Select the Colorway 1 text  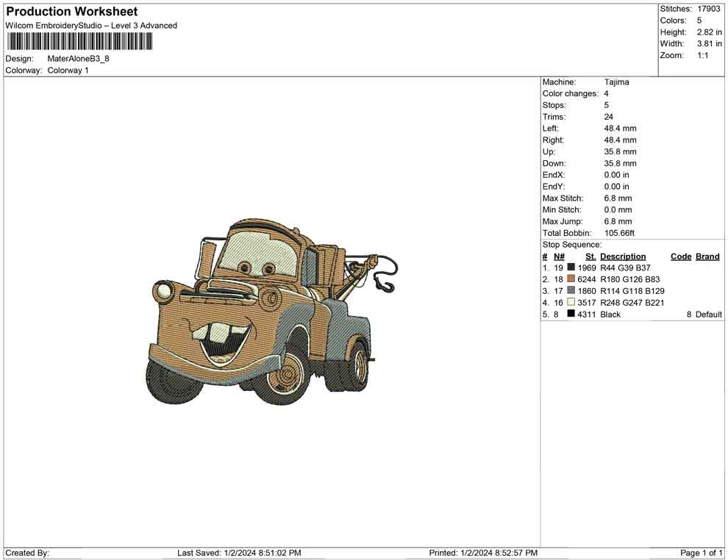point(68,71)
